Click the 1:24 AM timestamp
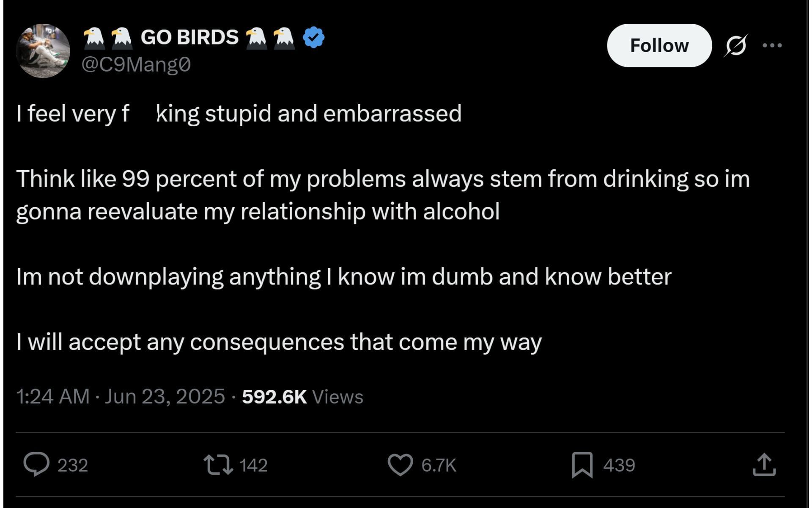This screenshot has width=812, height=508. 53,397
